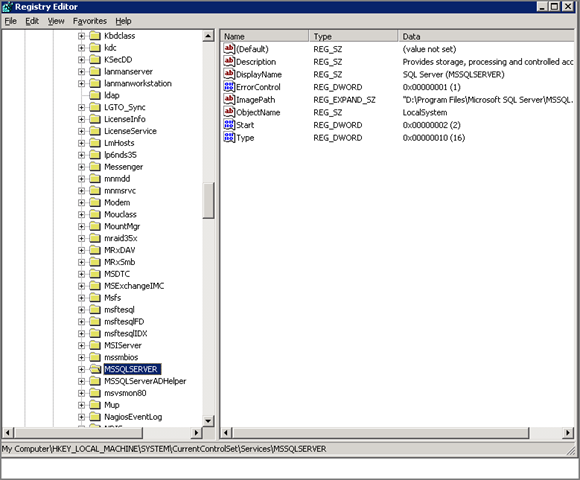Click the lanmanserver folder icon
Image resolution: width=580 pixels, height=480 pixels.
pos(95,71)
